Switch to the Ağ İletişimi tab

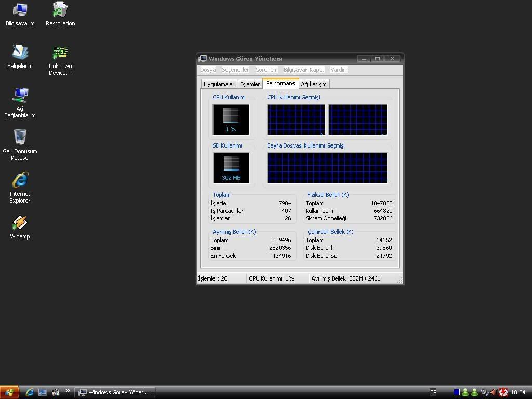click(x=314, y=84)
